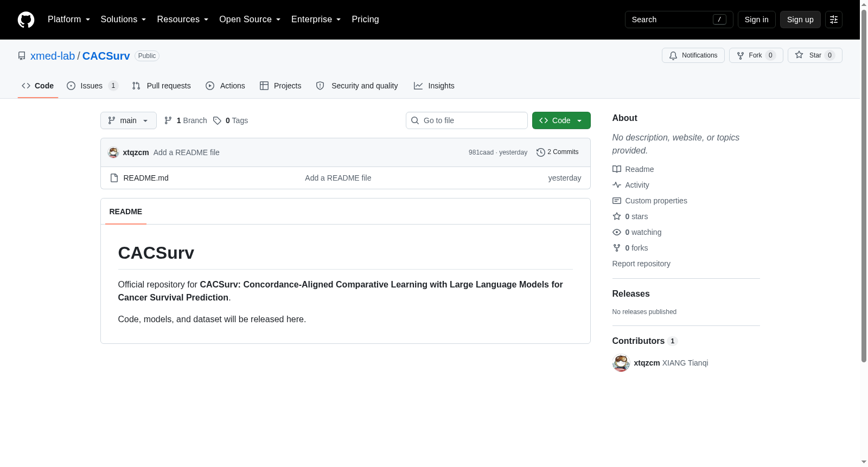Click the repository icon beside xmed-lab

click(x=22, y=56)
